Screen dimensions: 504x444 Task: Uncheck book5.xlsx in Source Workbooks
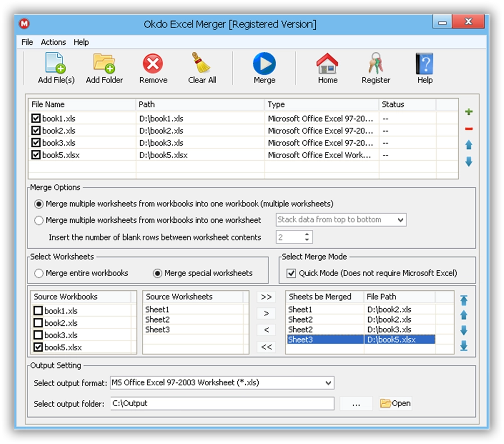tap(38, 347)
